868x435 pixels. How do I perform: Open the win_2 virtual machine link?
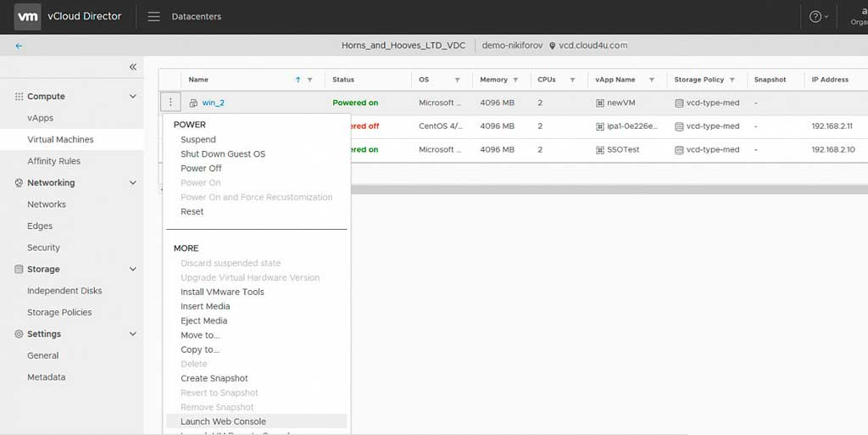tap(213, 103)
